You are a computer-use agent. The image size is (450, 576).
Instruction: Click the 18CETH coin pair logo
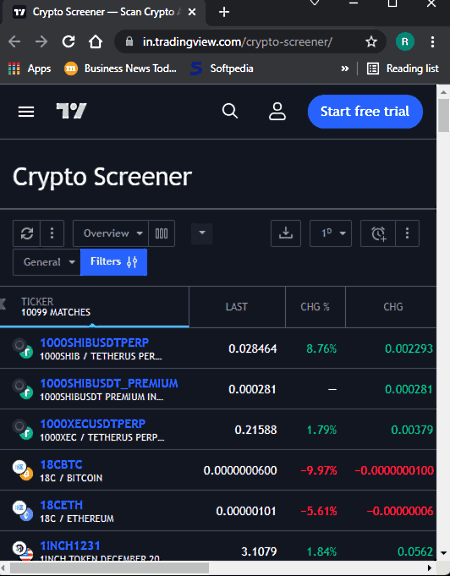coord(23,511)
